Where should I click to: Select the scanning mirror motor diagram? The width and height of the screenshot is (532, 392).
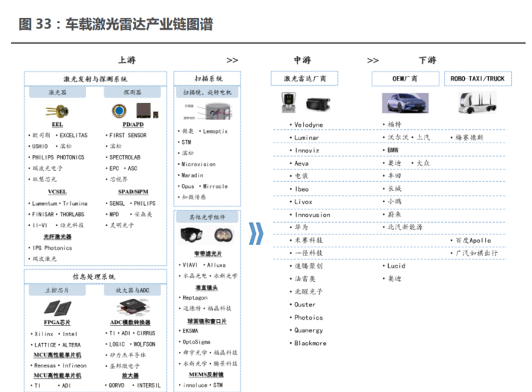click(x=207, y=112)
